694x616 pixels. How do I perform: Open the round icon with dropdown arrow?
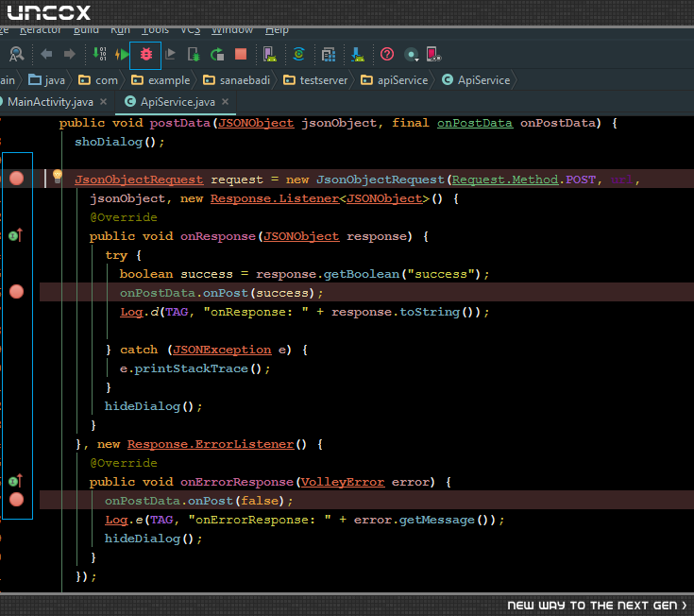click(x=411, y=55)
